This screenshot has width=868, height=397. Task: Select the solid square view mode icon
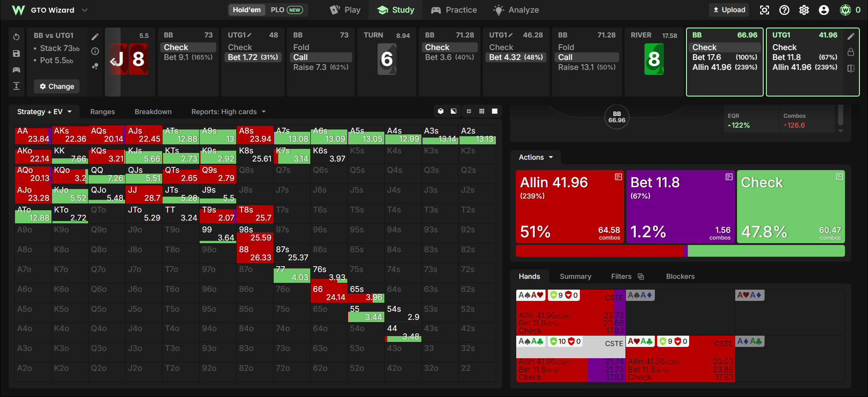495,111
